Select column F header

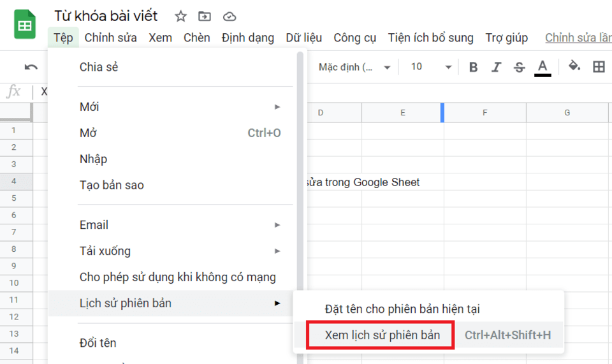(484, 113)
